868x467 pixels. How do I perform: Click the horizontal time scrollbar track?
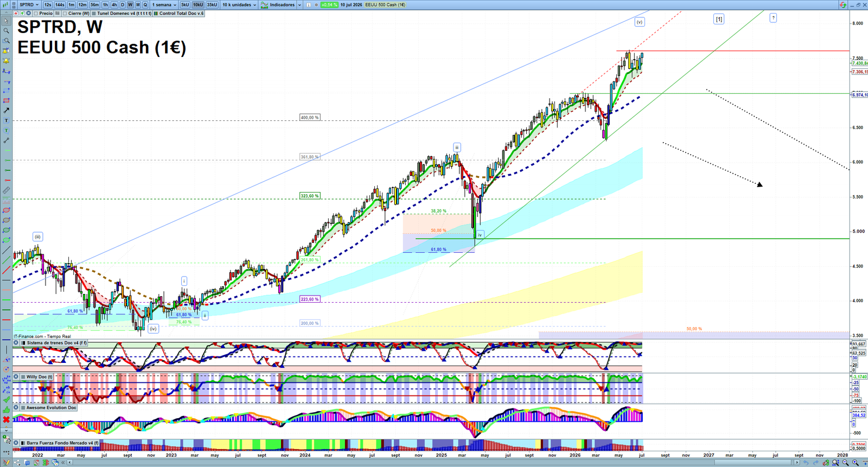pyautogui.click(x=434, y=463)
